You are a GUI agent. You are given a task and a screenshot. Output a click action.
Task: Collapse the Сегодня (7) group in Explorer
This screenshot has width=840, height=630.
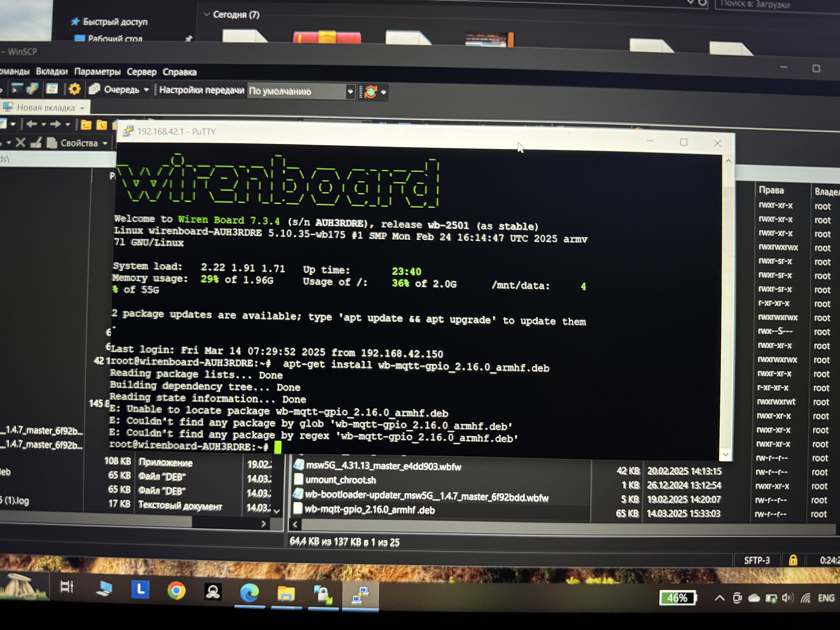click(x=207, y=14)
